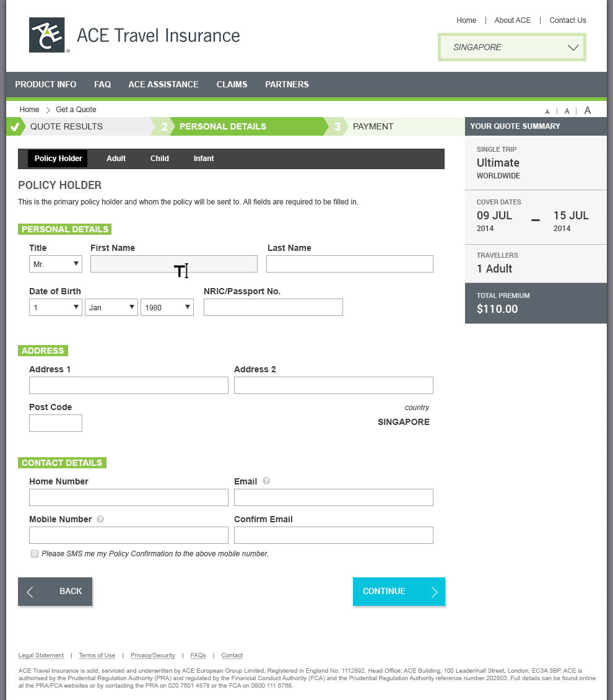This screenshot has width=613, height=700.
Task: Select the medium font size A
Action: [567, 112]
